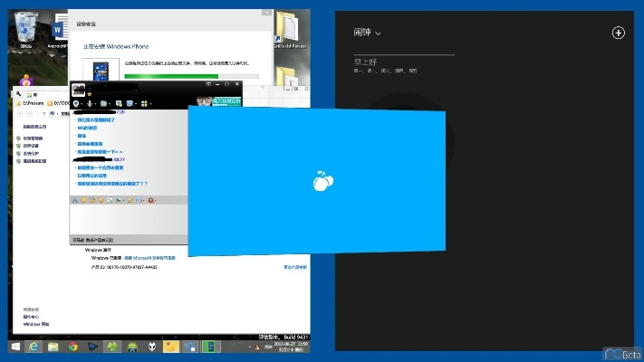Click the Windows Start button

click(x=14, y=346)
